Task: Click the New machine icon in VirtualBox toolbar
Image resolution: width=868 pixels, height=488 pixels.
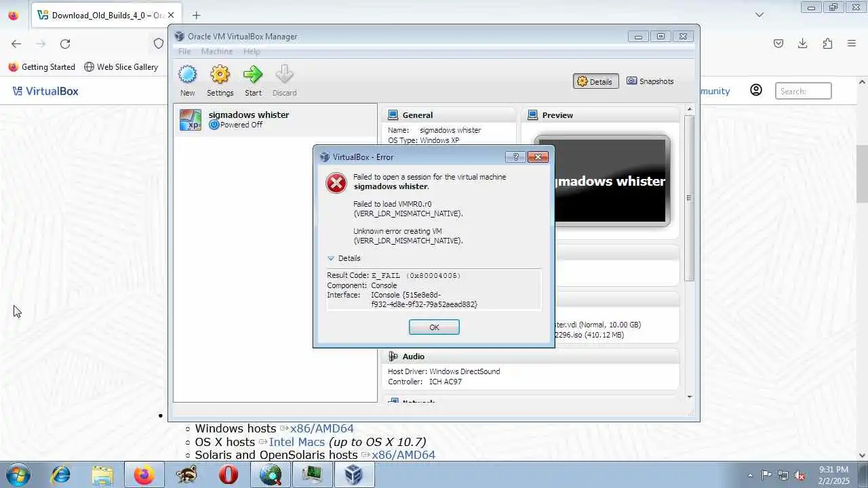Action: [x=187, y=75]
